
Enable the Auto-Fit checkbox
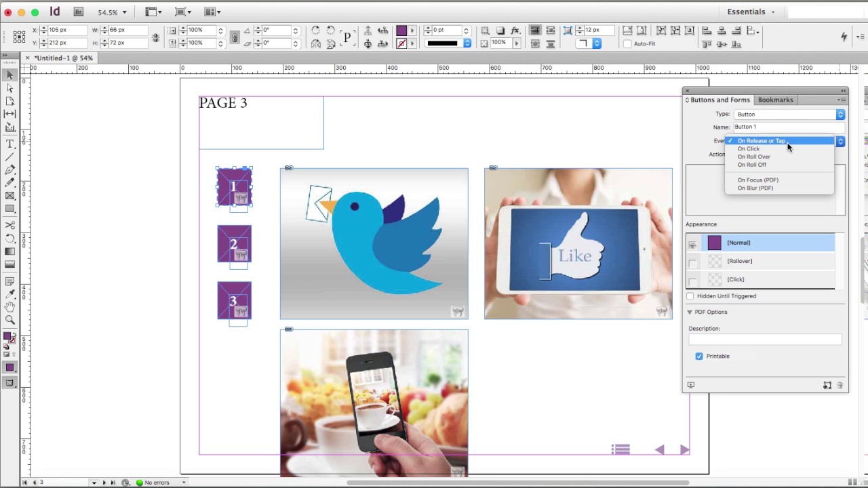point(627,44)
